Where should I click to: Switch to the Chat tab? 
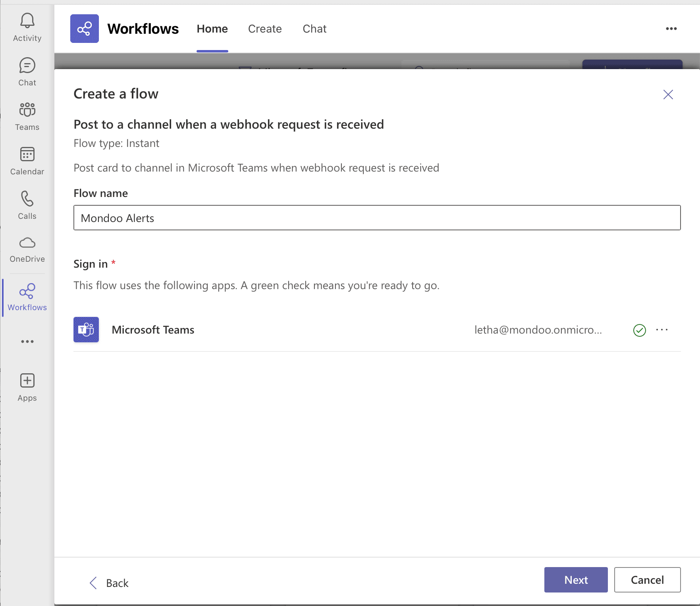[314, 28]
